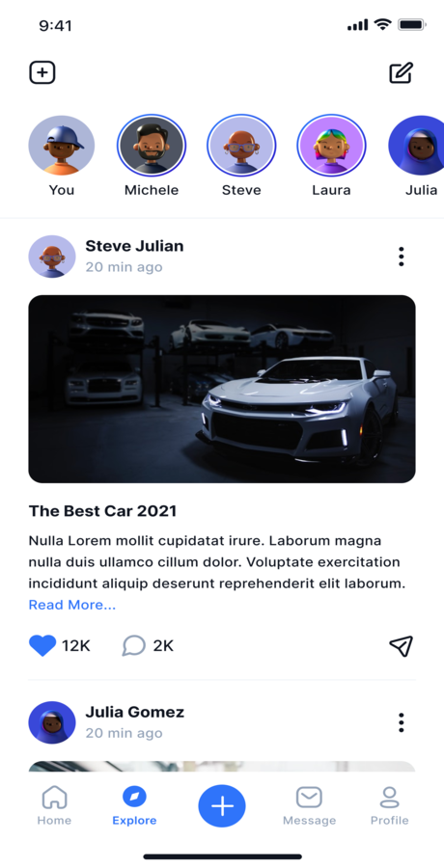Open the three-dot menu on Julia Gomez's post
The image size is (444, 868).
tap(401, 722)
